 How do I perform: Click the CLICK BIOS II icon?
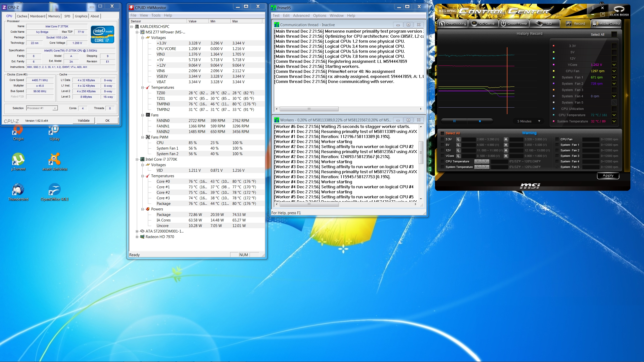click(x=619, y=11)
